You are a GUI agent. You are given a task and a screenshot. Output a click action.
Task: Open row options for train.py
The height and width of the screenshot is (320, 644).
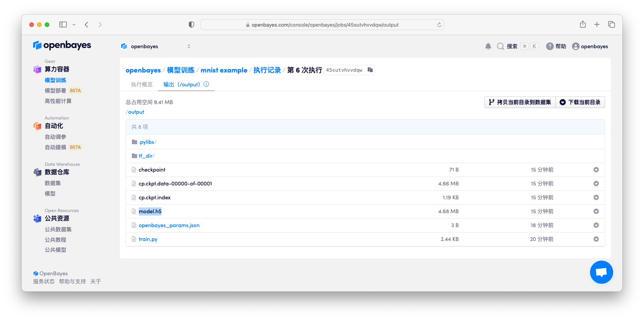pyautogui.click(x=596, y=239)
